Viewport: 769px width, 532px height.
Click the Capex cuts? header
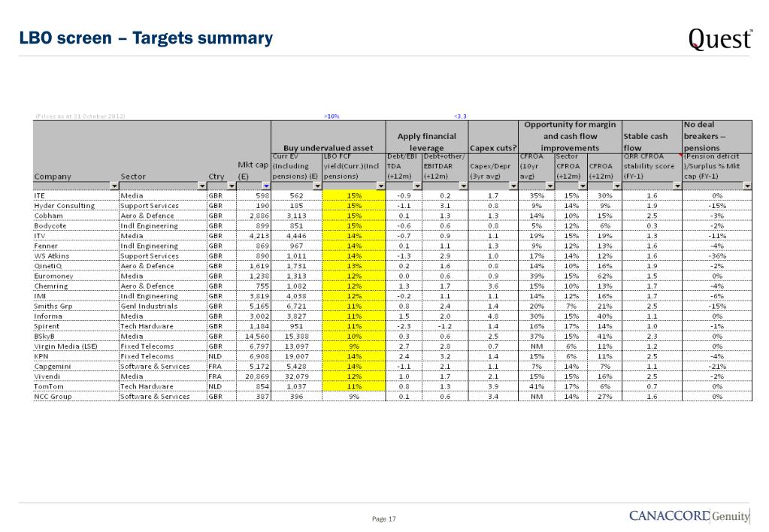493,147
